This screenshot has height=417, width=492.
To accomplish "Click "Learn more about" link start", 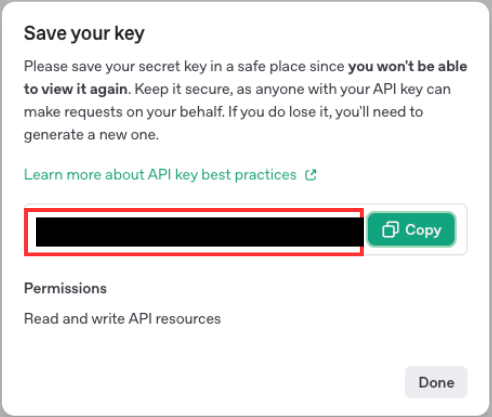I will point(84,175).
